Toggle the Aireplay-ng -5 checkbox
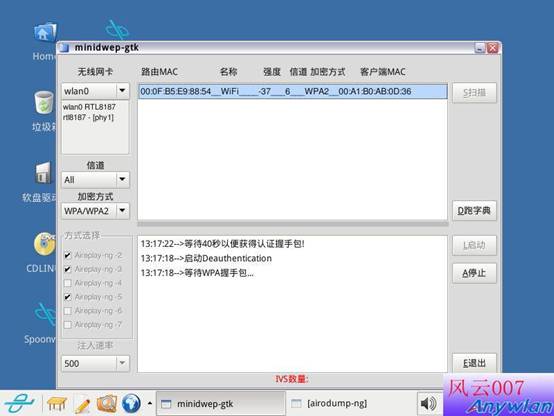This screenshot has height=416, width=554. tap(67, 297)
